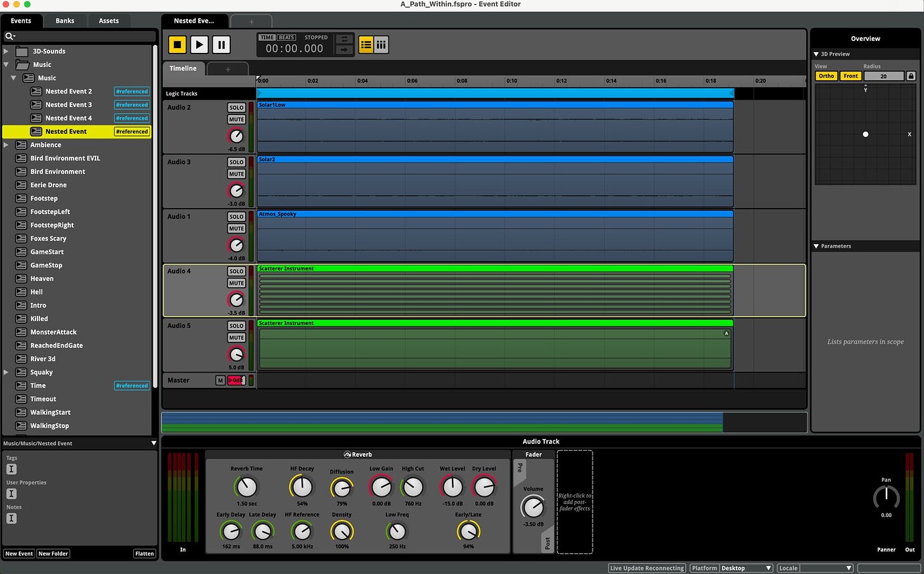The image size is (924, 574).
Task: Toggle the Ortho view button
Action: [x=826, y=76]
